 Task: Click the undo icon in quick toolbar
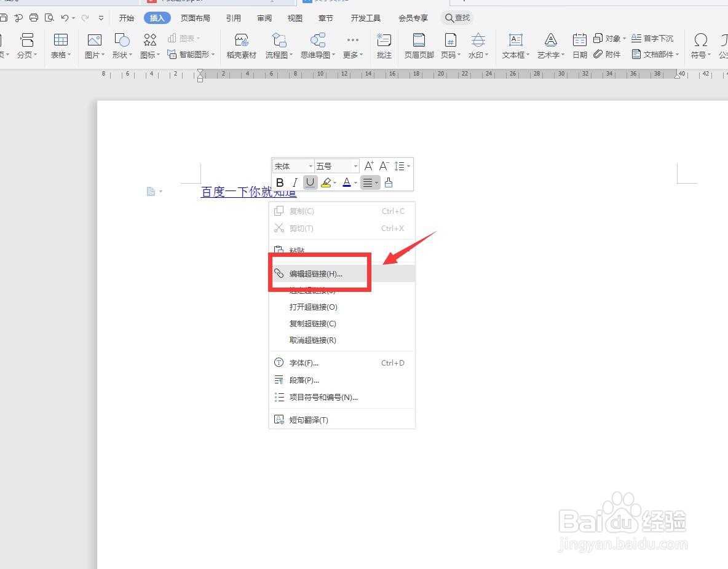[65, 18]
